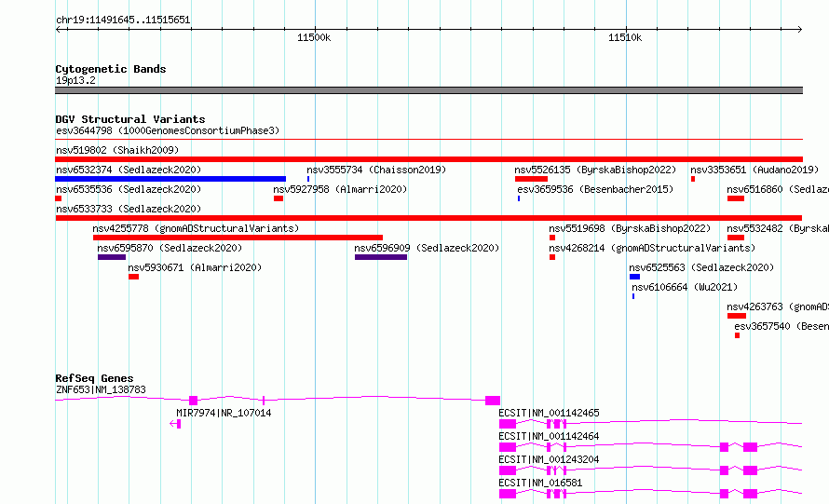Click the red square under nsv5519698 (ByrskaBishop2022)
829x504 pixels.
point(552,238)
